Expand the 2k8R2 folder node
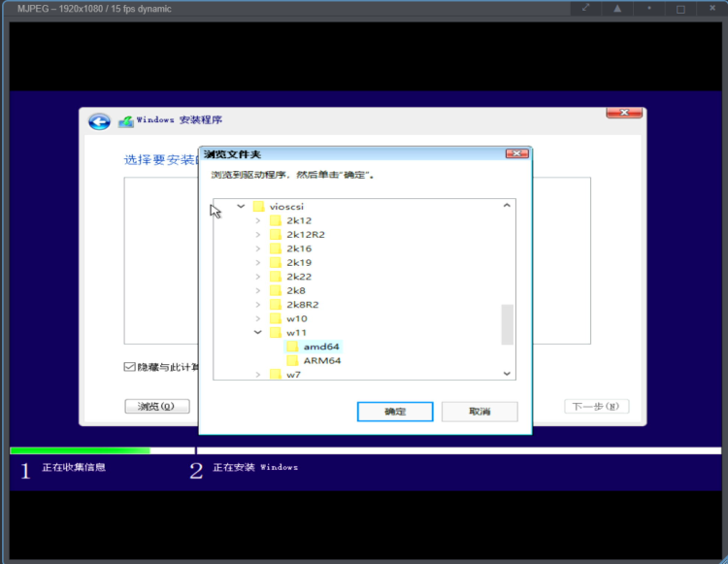 click(x=258, y=305)
